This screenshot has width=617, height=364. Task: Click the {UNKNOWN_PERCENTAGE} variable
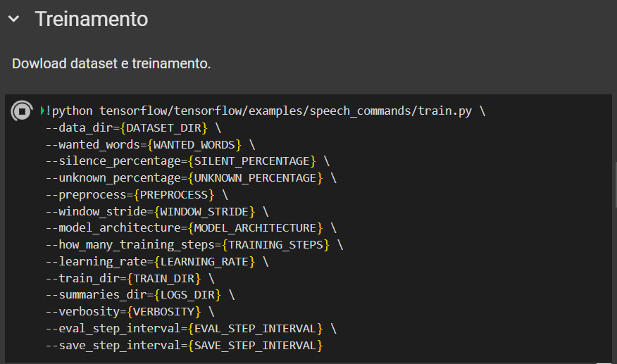click(x=256, y=178)
